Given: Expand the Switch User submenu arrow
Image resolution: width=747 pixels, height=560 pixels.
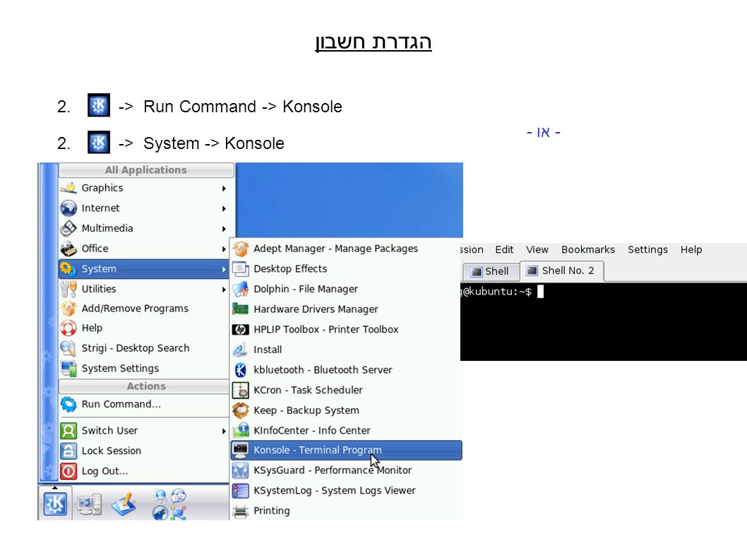Looking at the screenshot, I should point(223,431).
